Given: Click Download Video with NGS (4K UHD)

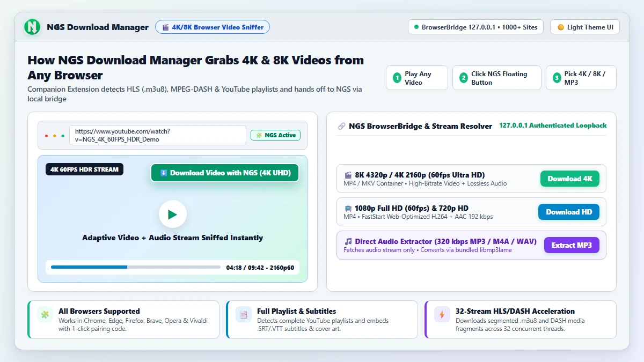Looking at the screenshot, I should pos(224,173).
